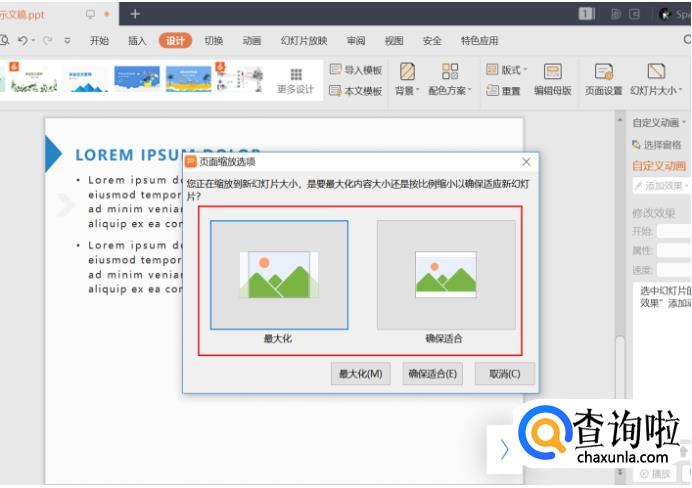Open the 幻灯片放映 tab

tap(304, 41)
